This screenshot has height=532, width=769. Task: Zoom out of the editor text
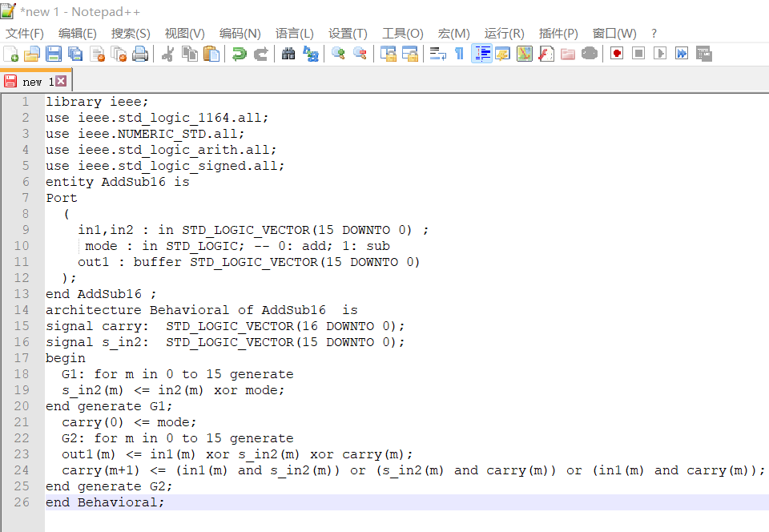[x=360, y=54]
